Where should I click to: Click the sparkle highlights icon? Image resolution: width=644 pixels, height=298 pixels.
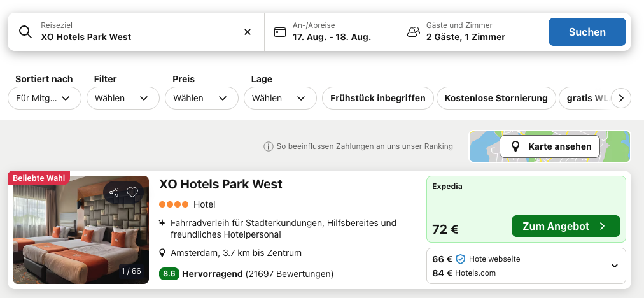[162, 223]
